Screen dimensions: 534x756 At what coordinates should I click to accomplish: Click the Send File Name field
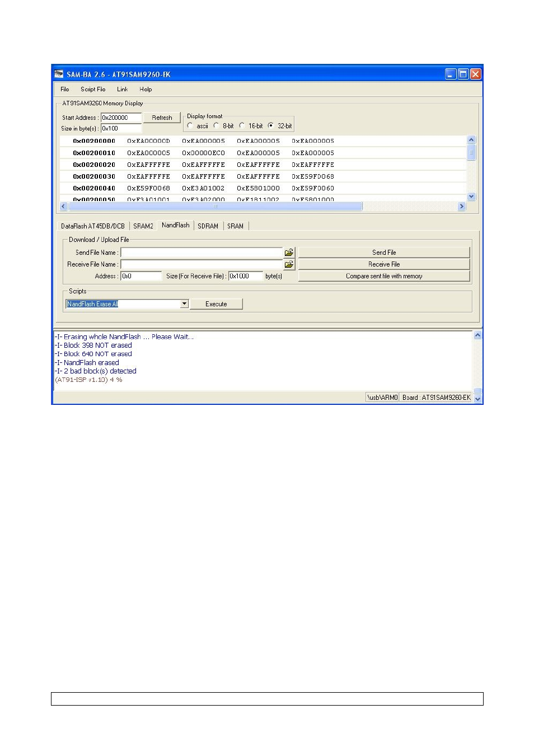tap(202, 253)
